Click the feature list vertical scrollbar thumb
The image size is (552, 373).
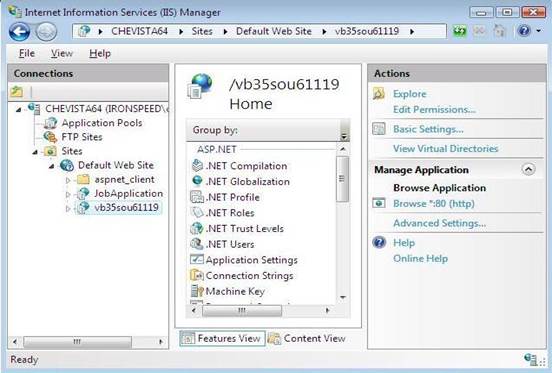coord(342,179)
